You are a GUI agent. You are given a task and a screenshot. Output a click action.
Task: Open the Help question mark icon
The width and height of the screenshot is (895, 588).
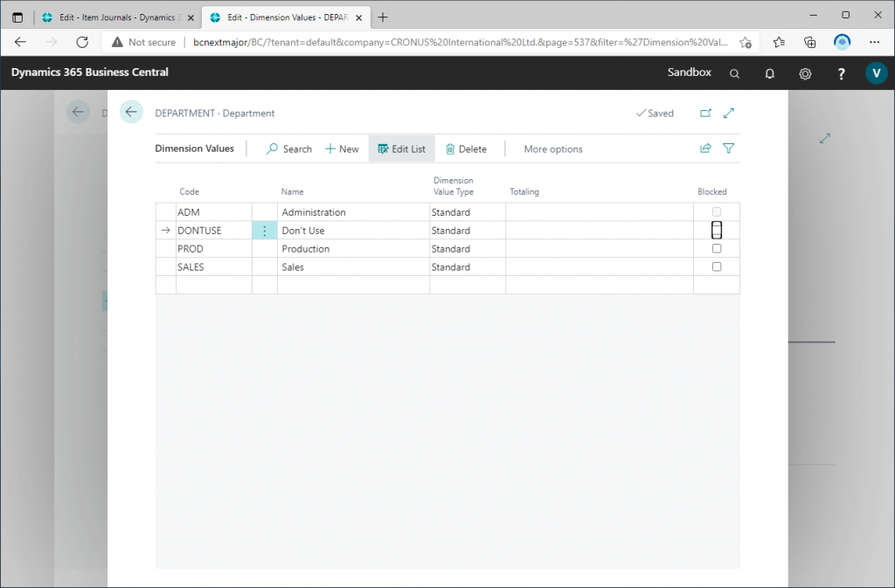coord(840,73)
